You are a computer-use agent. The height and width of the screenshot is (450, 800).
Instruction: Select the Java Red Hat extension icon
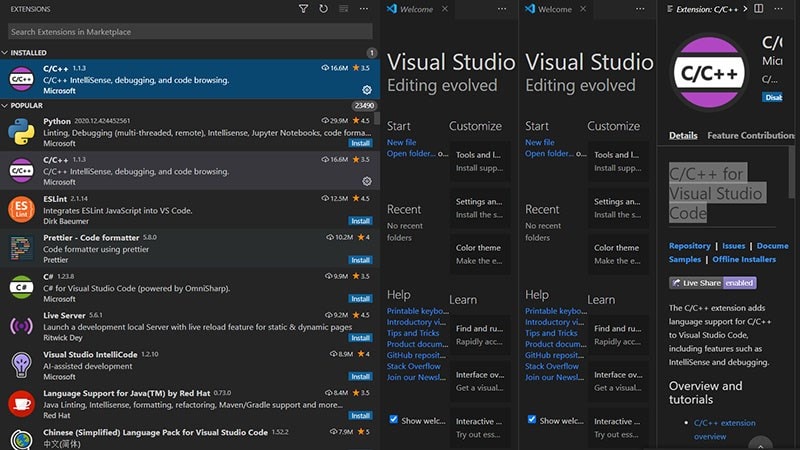(x=21, y=404)
